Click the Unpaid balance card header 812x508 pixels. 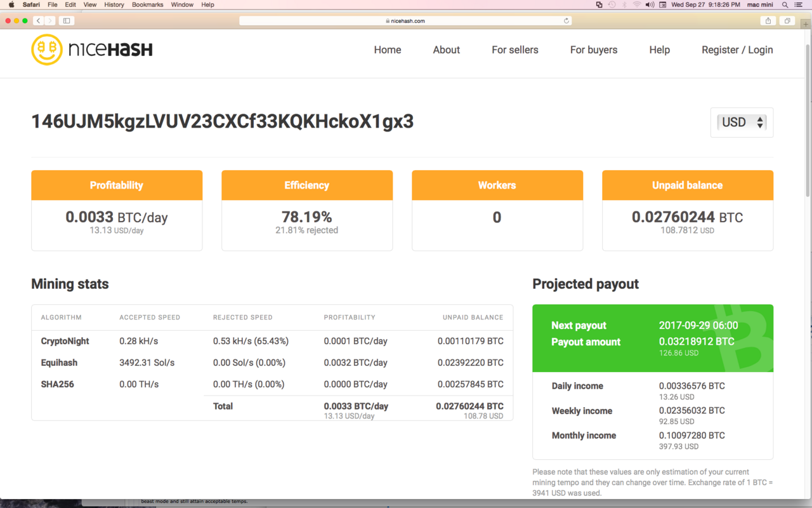[688, 185]
